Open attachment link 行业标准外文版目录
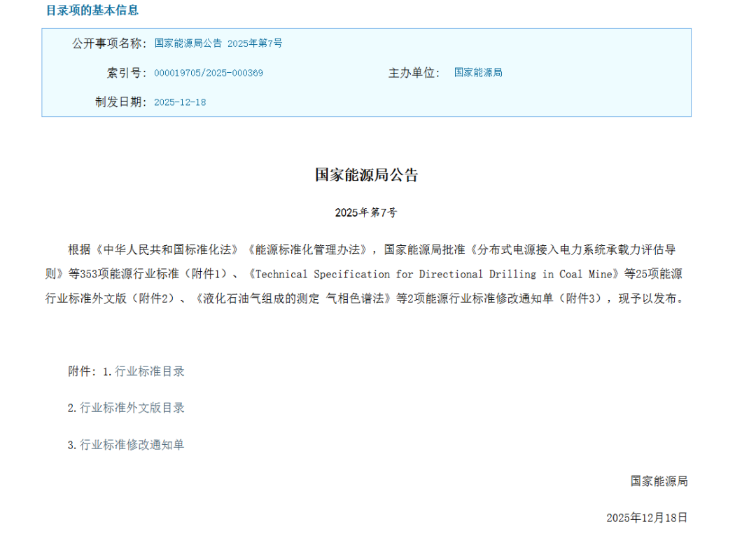756x536 pixels. pos(132,408)
